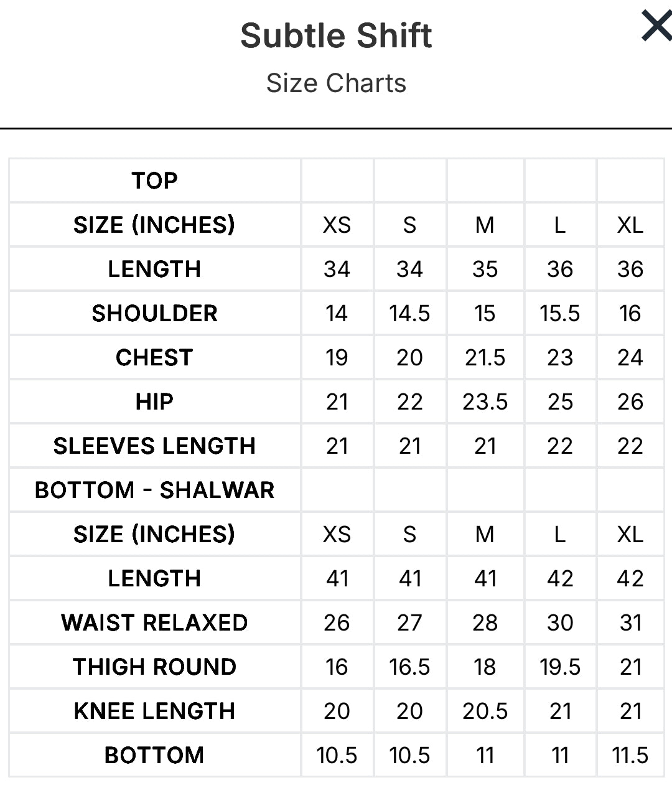This screenshot has width=672, height=808.
Task: Close the size chart popup
Action: click(656, 27)
